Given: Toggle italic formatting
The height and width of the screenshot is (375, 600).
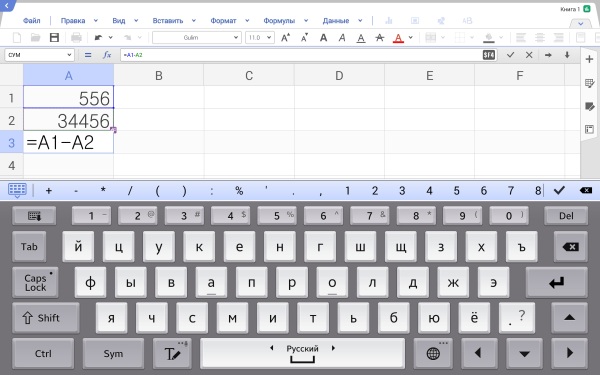Looking at the screenshot, I should 342,38.
